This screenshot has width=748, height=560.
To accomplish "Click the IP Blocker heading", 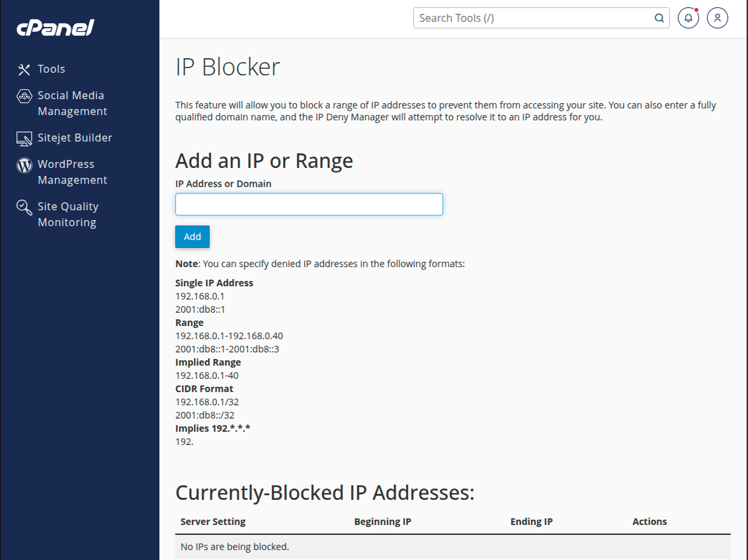I will pos(228,67).
